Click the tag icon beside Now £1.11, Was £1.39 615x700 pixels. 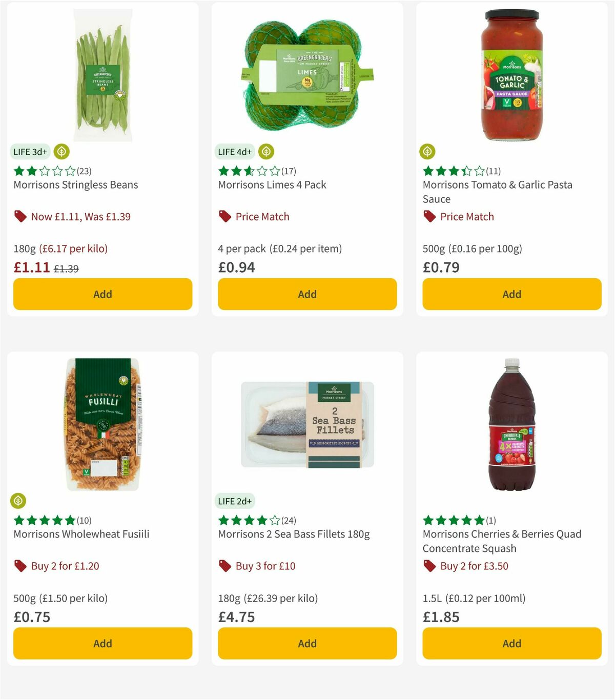(20, 216)
